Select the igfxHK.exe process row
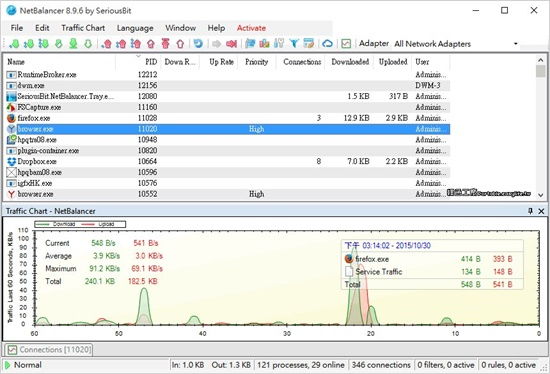Image resolution: width=550 pixels, height=374 pixels. (227, 183)
